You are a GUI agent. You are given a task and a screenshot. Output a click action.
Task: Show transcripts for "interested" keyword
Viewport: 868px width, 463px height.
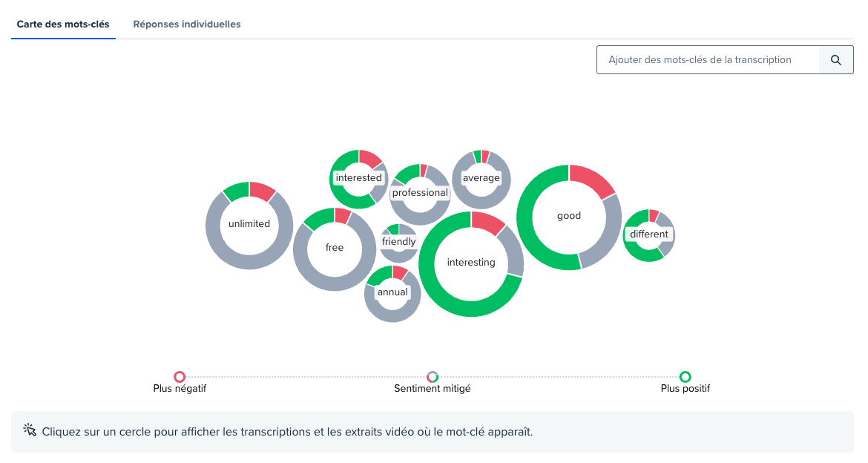point(358,178)
